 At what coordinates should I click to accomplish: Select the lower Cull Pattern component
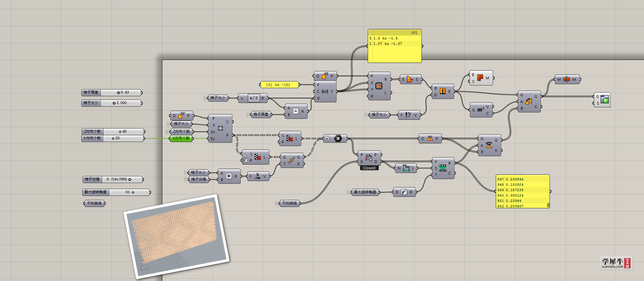pos(255,157)
